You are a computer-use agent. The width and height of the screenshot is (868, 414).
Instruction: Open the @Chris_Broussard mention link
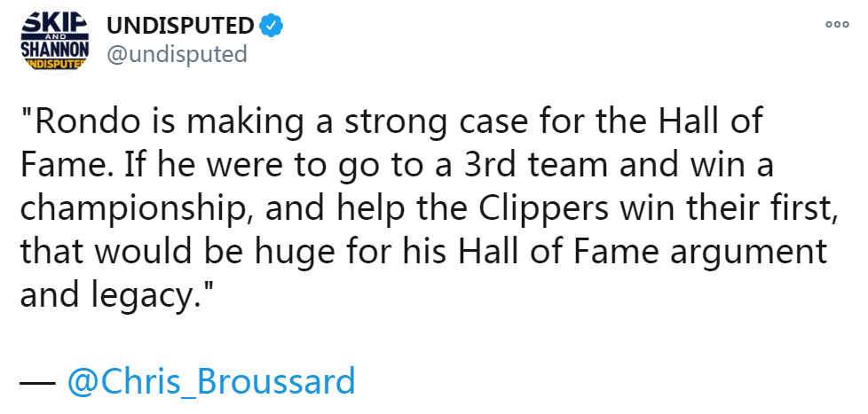[x=211, y=381]
